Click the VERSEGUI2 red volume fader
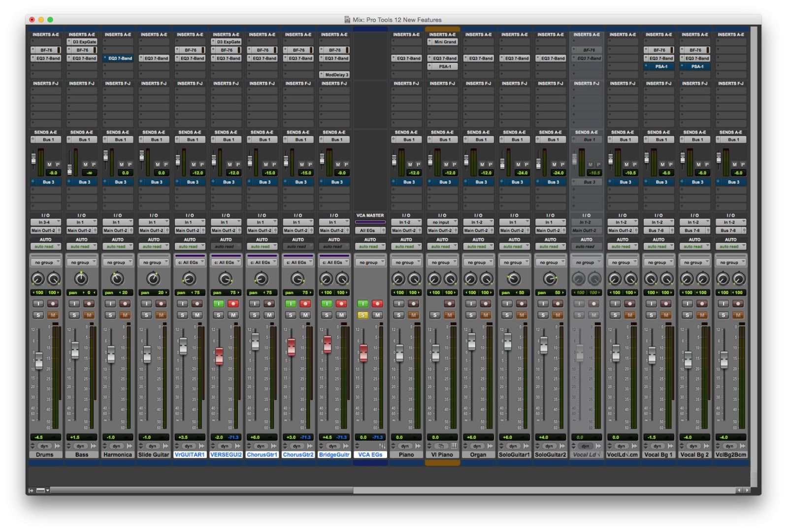Image resolution: width=787 pixels, height=532 pixels. pyautogui.click(x=219, y=356)
